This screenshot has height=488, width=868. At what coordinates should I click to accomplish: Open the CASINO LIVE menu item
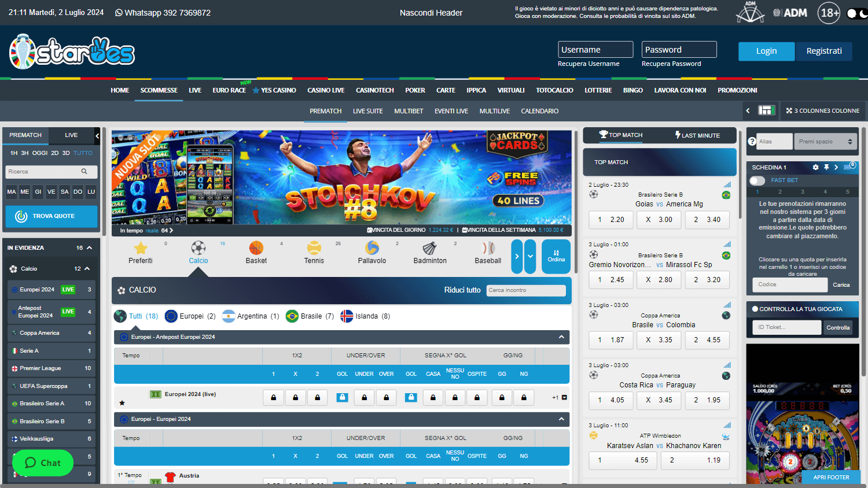click(x=326, y=90)
